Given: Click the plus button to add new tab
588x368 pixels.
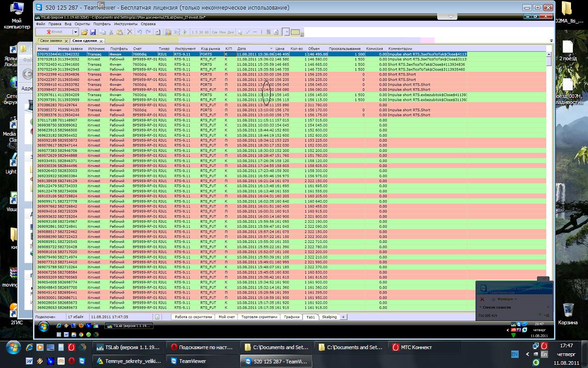Looking at the screenshot, I should [x=343, y=317].
